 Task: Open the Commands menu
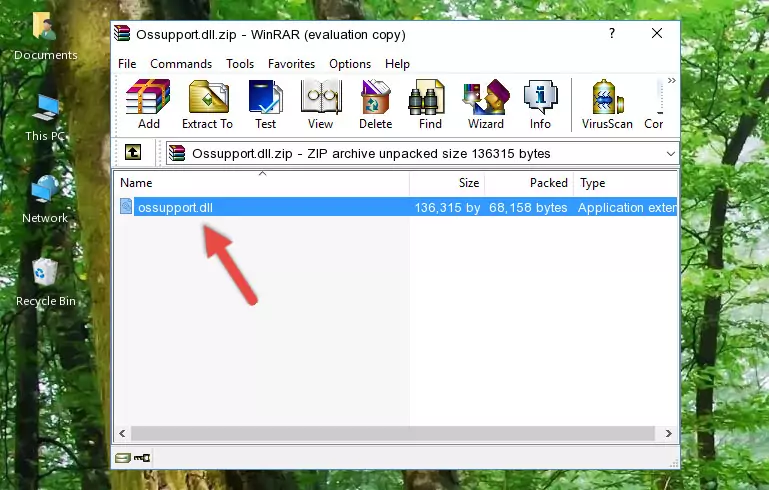(181, 64)
